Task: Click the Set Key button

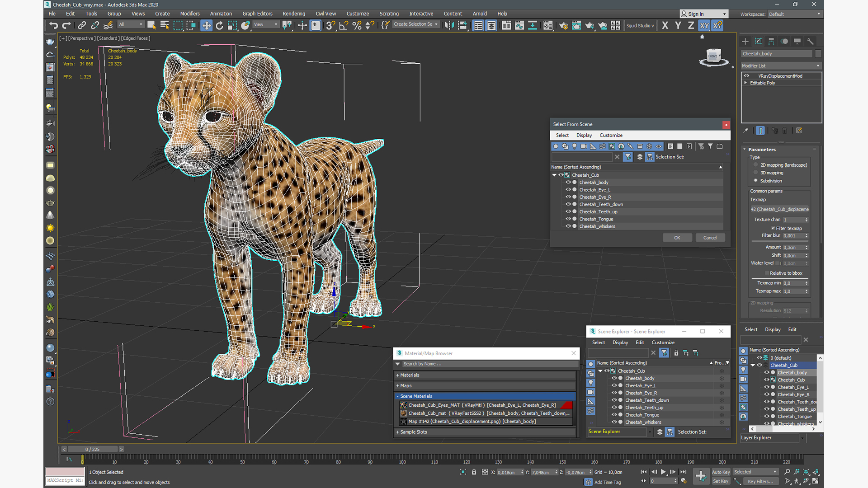Action: coord(721,481)
